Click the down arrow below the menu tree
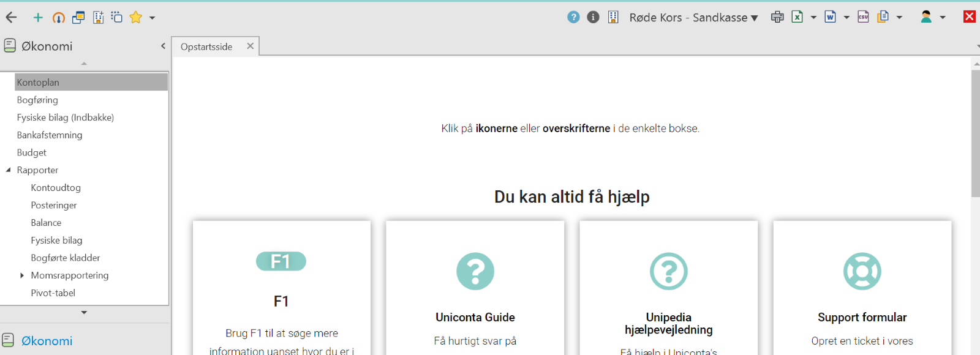Image resolution: width=980 pixels, height=355 pixels. coord(84,313)
